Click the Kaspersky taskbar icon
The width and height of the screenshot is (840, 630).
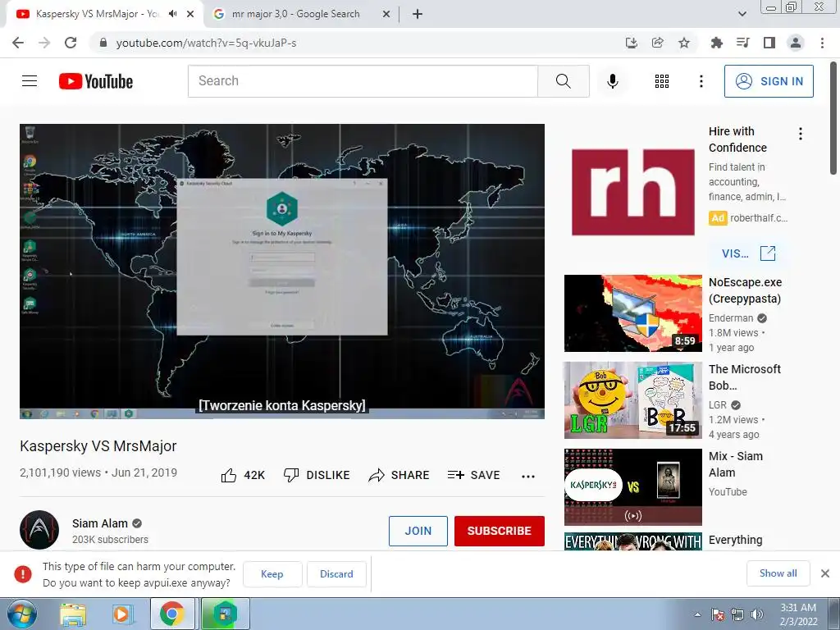click(225, 614)
